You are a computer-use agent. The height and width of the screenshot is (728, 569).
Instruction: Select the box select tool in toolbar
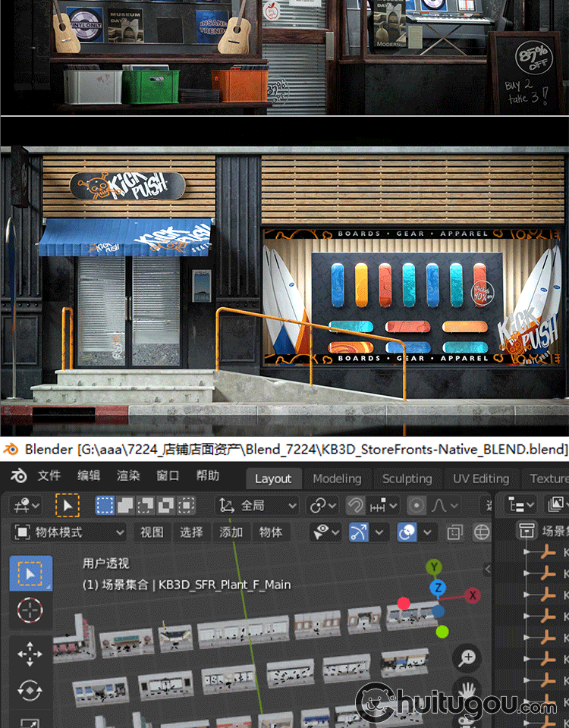pyautogui.click(x=30, y=573)
